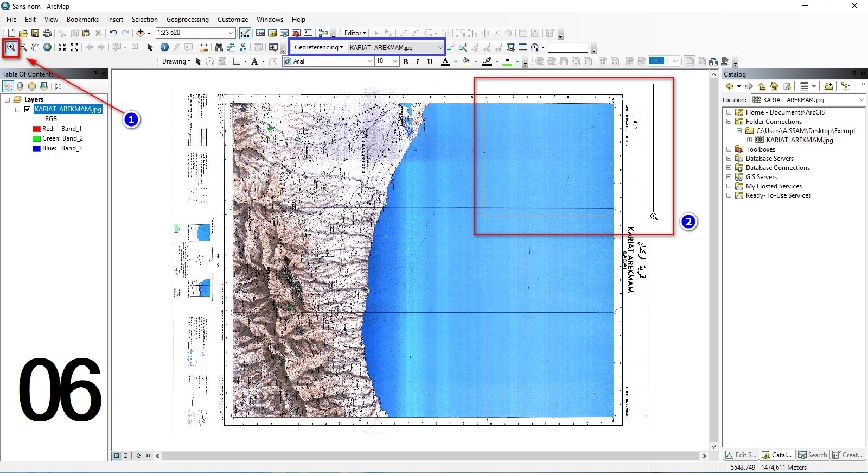868x473 pixels.
Task: Open ModelBuilder window
Action: [x=323, y=33]
